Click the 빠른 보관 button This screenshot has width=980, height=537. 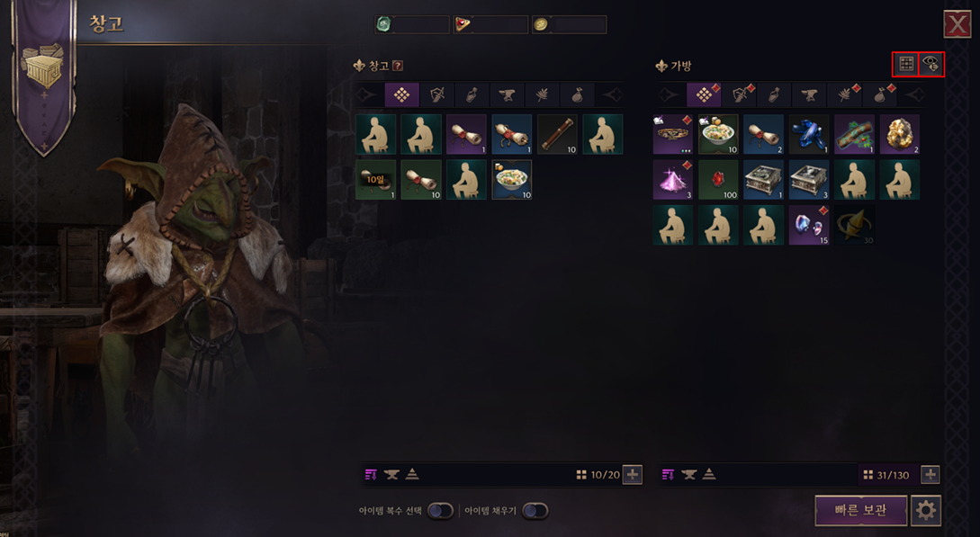pyautogui.click(x=860, y=510)
